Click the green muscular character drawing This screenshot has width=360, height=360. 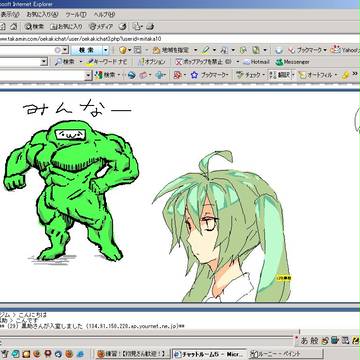[71, 191]
